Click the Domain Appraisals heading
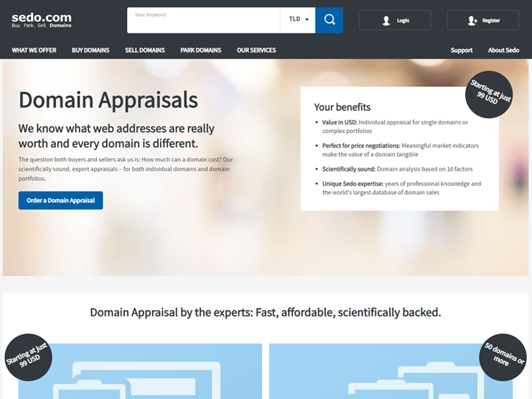The image size is (532, 399). point(108,100)
